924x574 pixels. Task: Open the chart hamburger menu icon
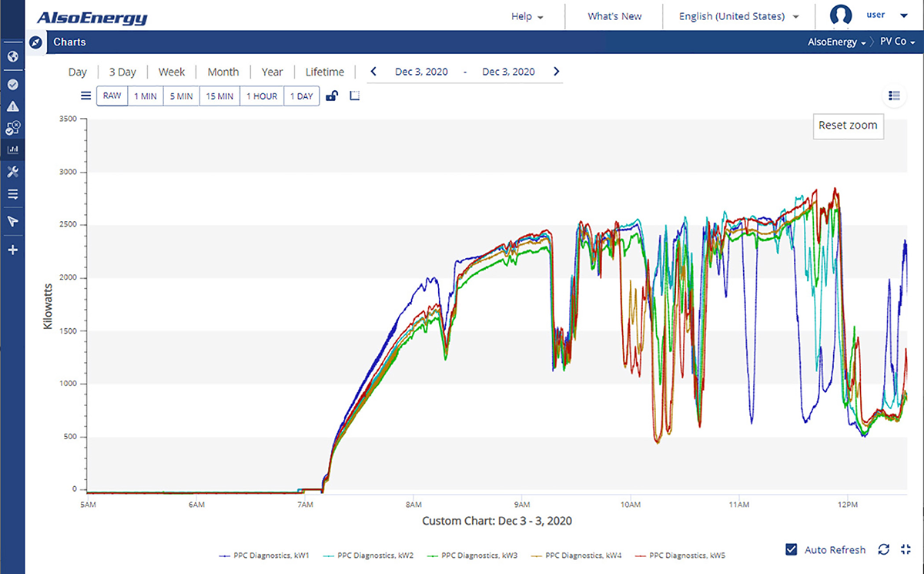[86, 96]
